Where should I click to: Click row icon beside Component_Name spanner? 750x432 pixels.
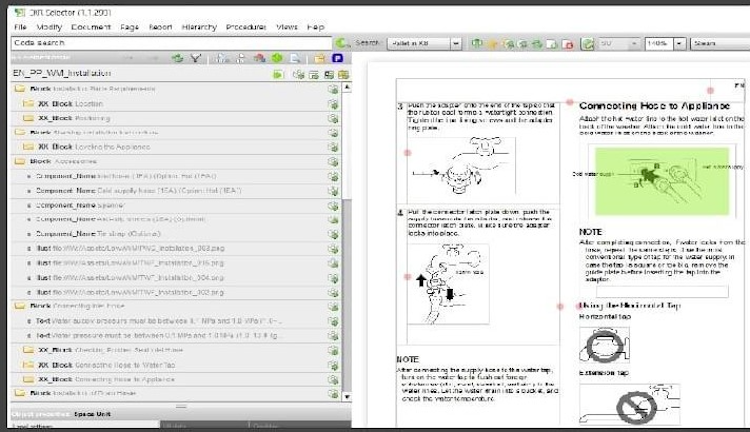(333, 205)
